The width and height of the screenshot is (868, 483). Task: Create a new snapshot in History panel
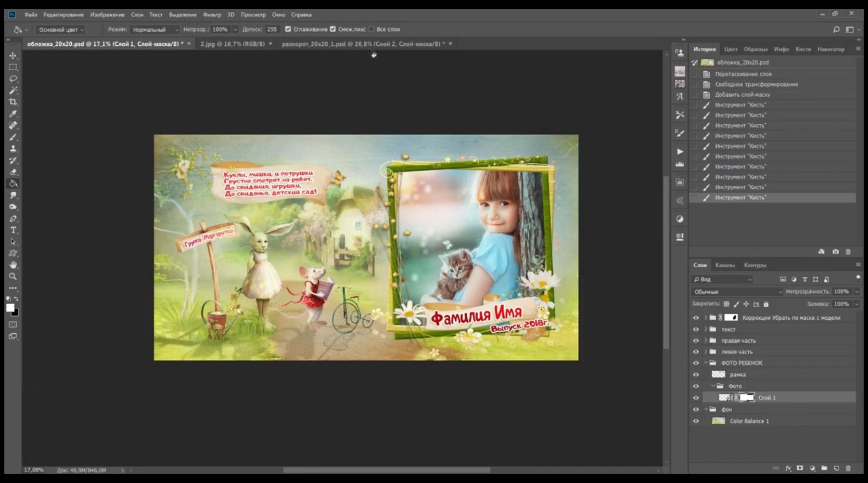click(x=835, y=252)
